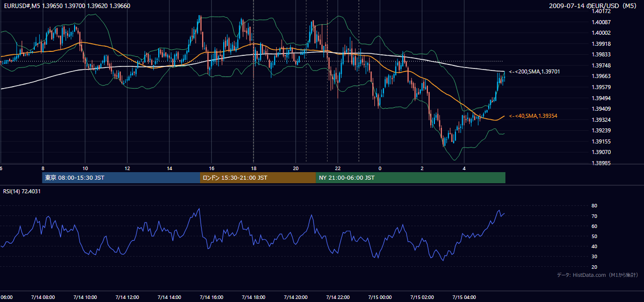Screen dimensions: 644x302
Task: Click the 7/14 20:00 date label
Action: pyautogui.click(x=295, y=297)
